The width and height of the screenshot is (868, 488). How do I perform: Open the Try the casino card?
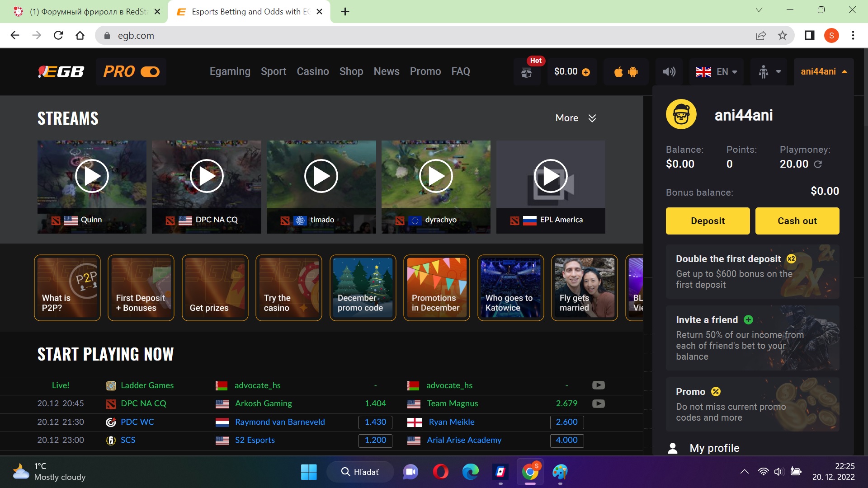pyautogui.click(x=289, y=288)
